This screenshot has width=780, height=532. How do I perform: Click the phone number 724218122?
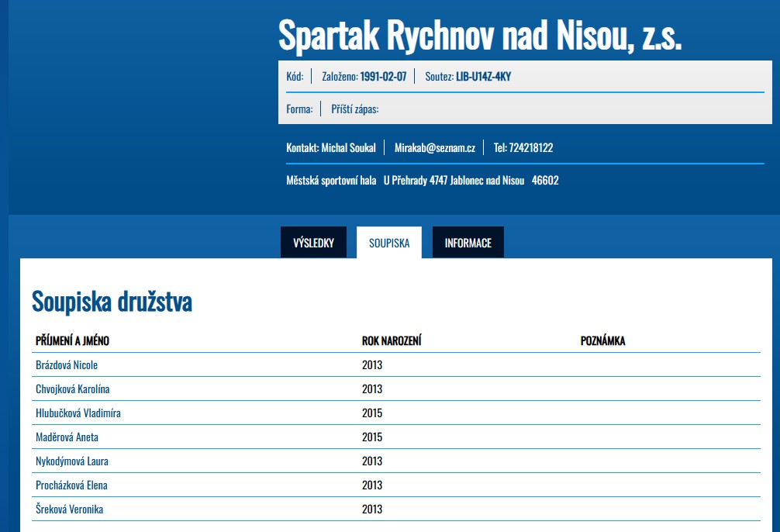pyautogui.click(x=531, y=148)
